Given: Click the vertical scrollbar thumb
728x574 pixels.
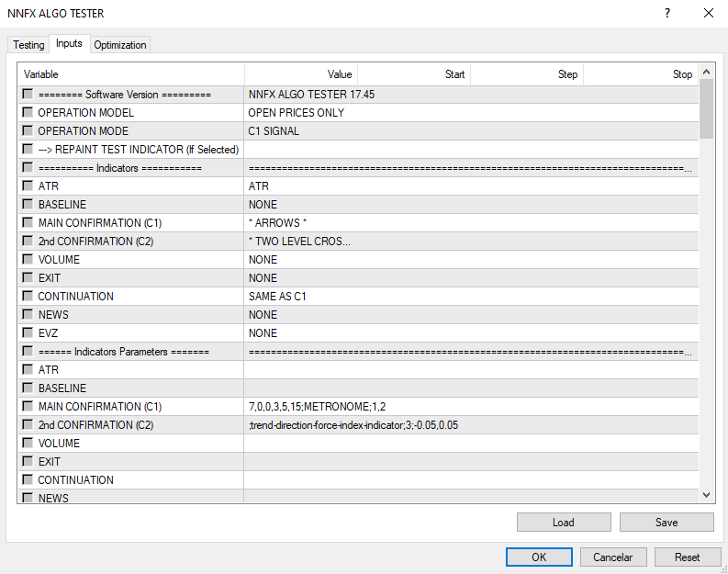Looking at the screenshot, I should [x=706, y=108].
